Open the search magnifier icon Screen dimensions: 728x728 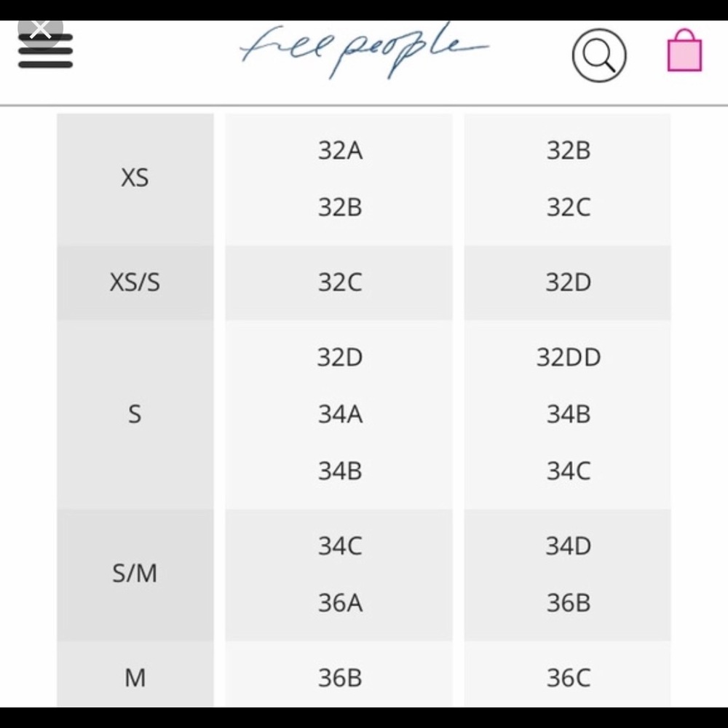coord(599,55)
